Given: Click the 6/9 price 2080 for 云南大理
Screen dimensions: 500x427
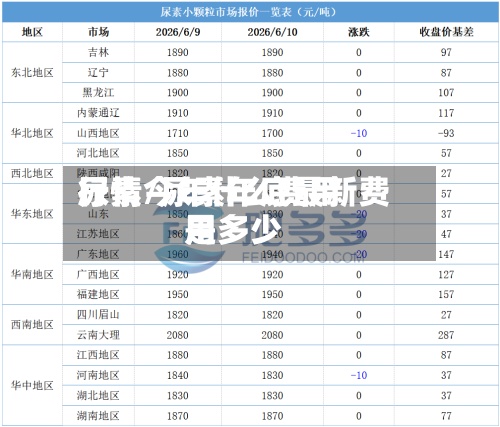Looking at the screenshot, I should tap(178, 335).
